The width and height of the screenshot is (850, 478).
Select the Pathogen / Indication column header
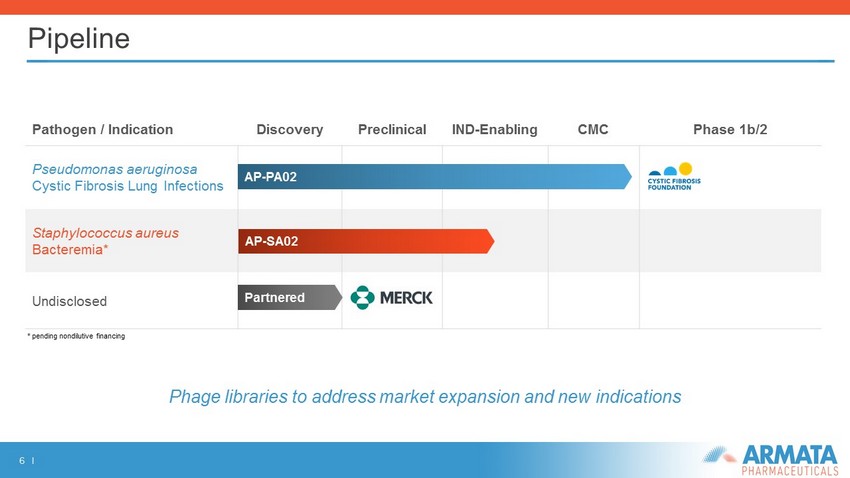click(x=102, y=130)
